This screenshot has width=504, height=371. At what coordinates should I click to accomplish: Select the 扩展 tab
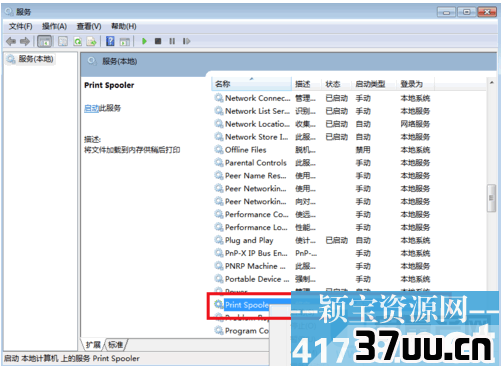(x=93, y=344)
